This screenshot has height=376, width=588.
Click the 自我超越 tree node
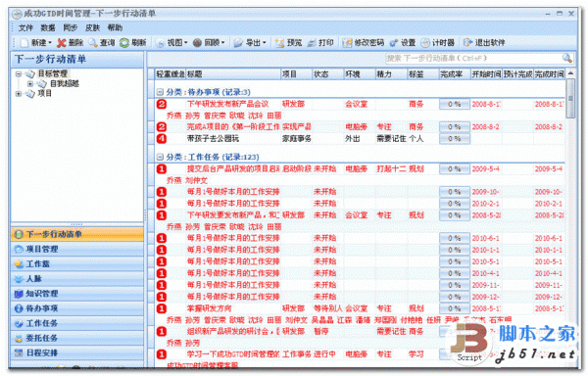click(x=65, y=83)
